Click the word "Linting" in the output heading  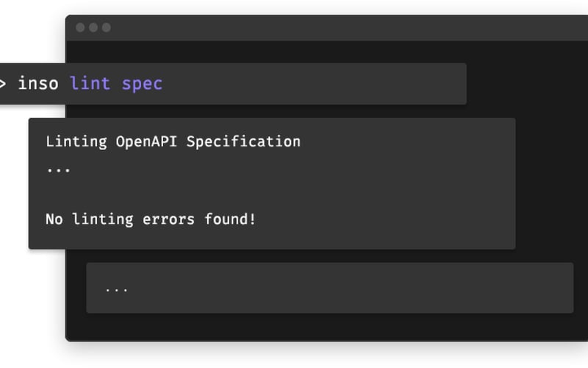pos(77,141)
